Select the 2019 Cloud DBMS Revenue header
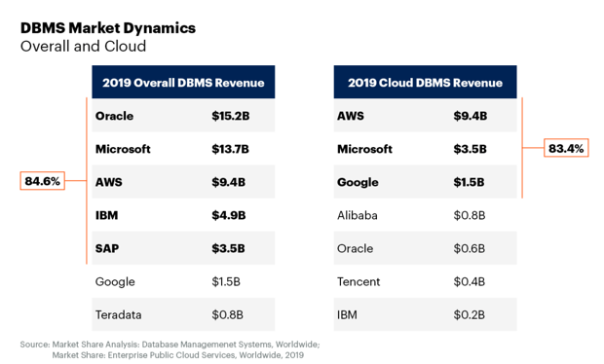Screen dimensions: 604x364 pyautogui.click(x=426, y=82)
